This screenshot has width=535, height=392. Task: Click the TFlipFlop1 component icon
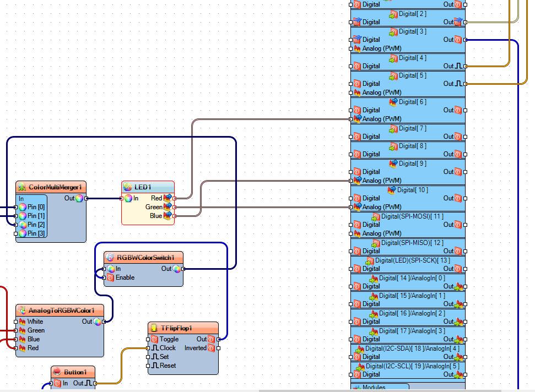pos(154,328)
